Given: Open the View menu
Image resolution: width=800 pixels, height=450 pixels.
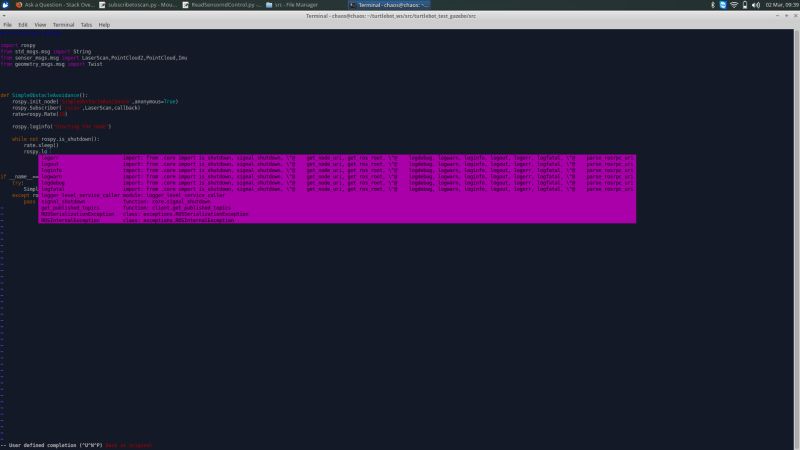Looking at the screenshot, I should (x=40, y=24).
